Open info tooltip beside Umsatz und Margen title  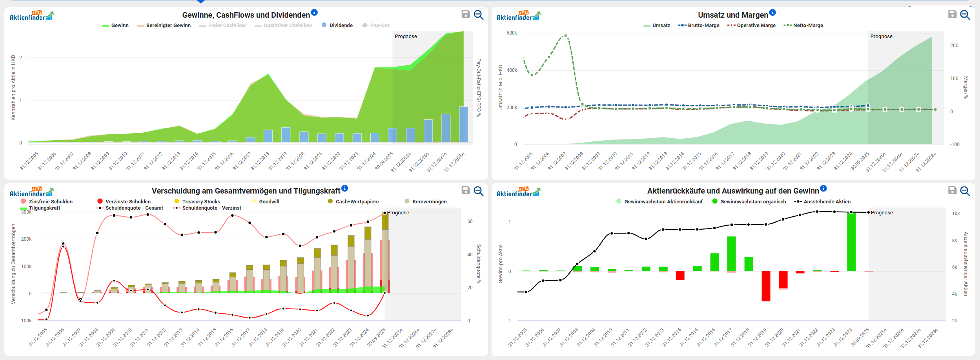(x=772, y=13)
